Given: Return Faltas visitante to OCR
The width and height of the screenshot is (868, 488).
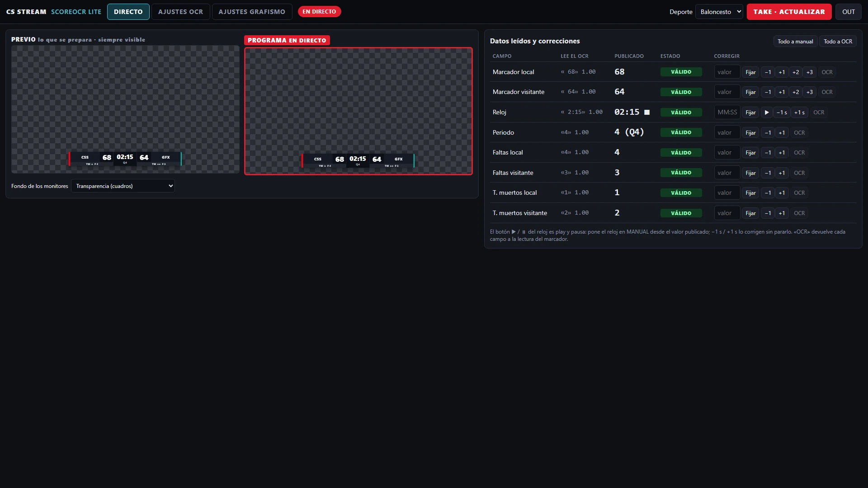Looking at the screenshot, I should pos(799,173).
